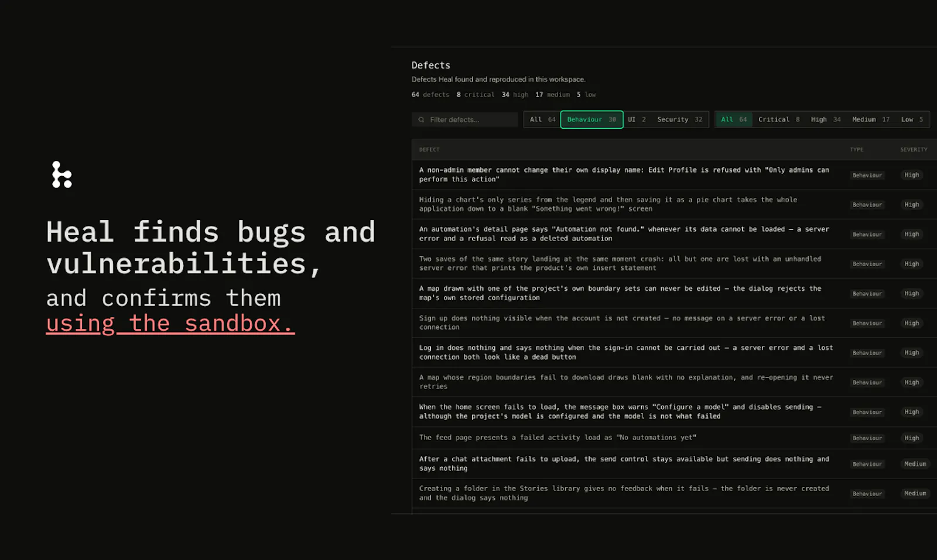
Task: Filter by Medium severity tab
Action: pyautogui.click(x=871, y=119)
